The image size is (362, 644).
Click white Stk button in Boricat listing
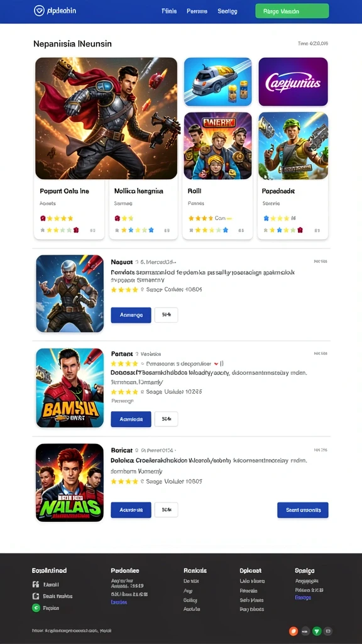pos(166,509)
